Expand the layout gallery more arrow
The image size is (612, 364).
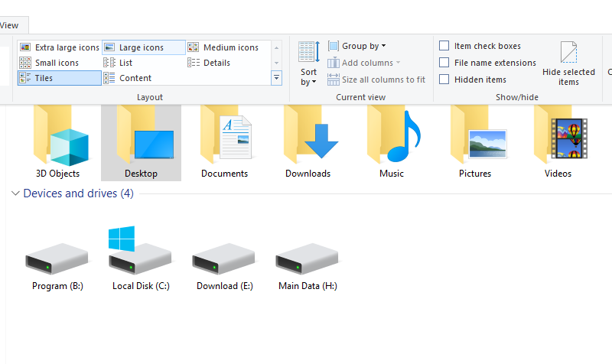(x=276, y=78)
